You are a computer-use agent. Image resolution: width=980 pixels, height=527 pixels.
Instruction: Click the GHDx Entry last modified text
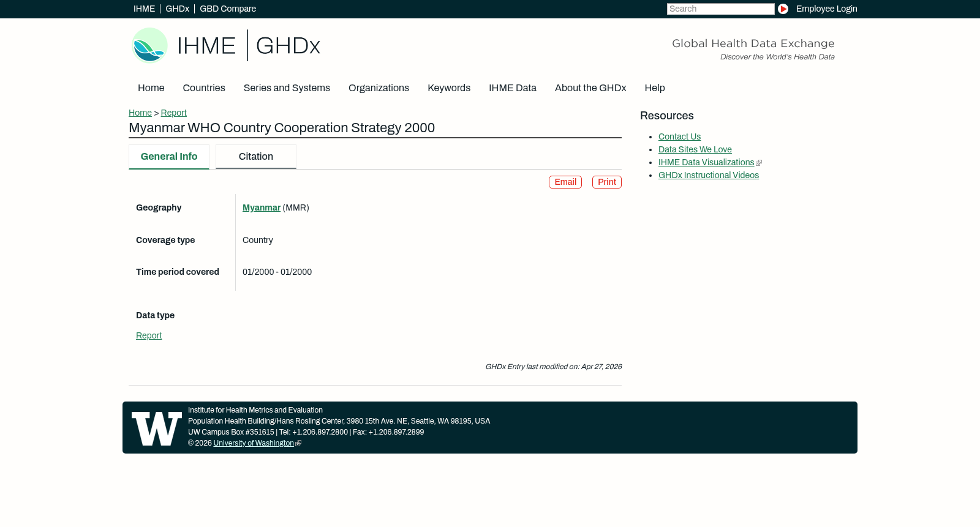[x=553, y=367]
